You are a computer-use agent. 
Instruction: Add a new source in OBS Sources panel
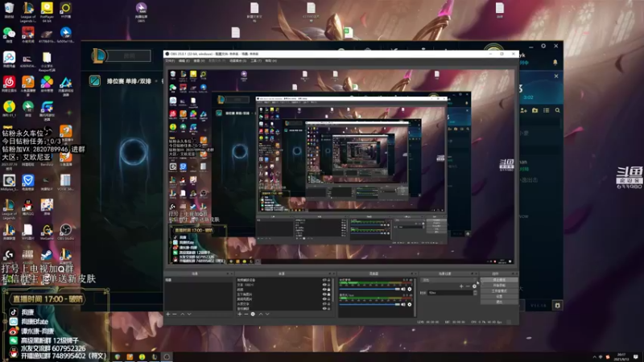click(240, 314)
